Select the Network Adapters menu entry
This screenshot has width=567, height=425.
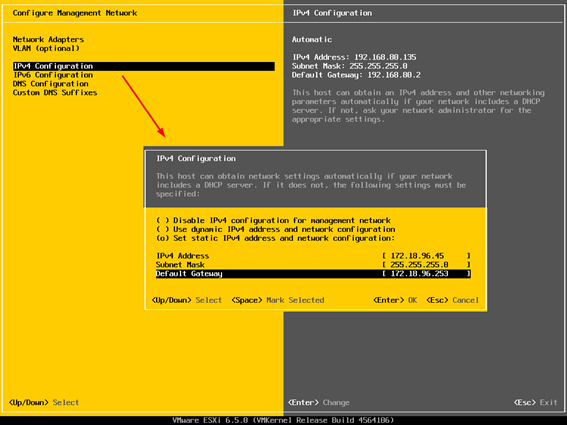click(x=48, y=39)
